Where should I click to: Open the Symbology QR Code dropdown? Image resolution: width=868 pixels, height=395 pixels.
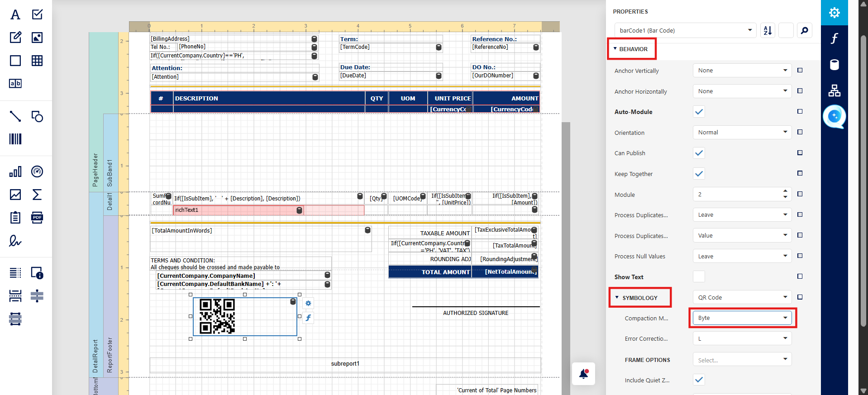[x=742, y=297]
